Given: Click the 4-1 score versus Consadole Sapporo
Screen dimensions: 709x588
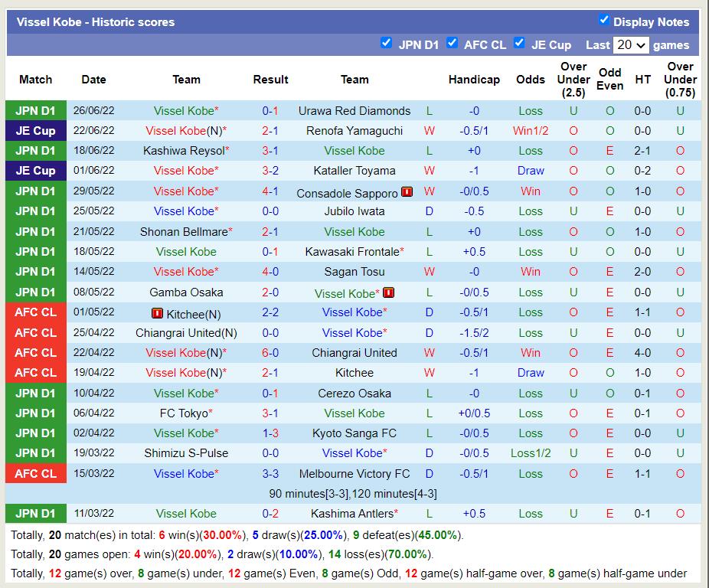Looking at the screenshot, I should coord(270,191).
